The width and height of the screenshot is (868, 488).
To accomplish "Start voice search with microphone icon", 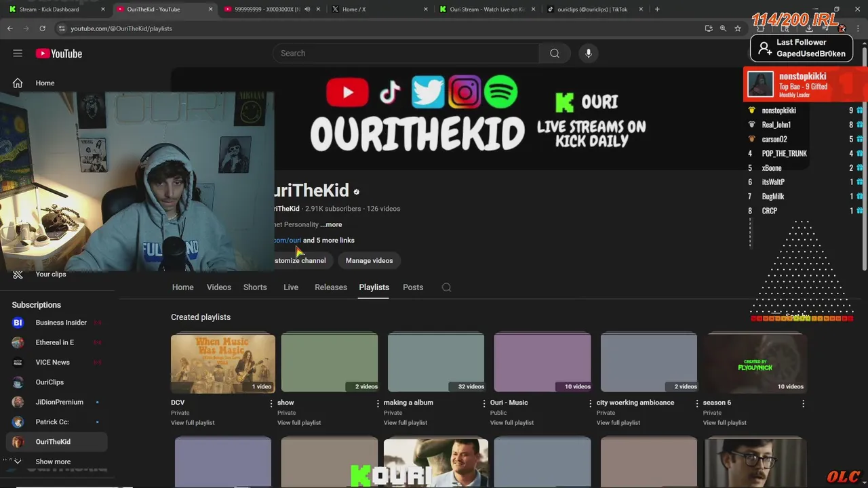I will tap(589, 54).
